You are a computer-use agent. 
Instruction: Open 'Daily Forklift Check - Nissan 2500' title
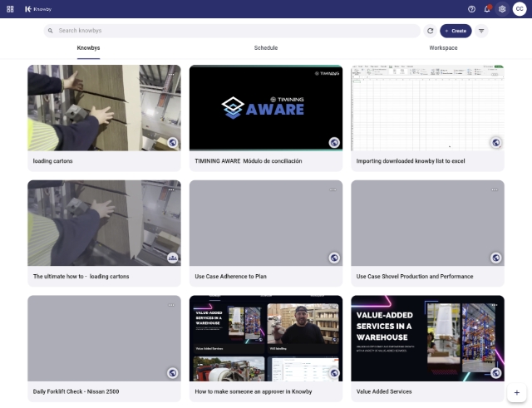pos(76,391)
